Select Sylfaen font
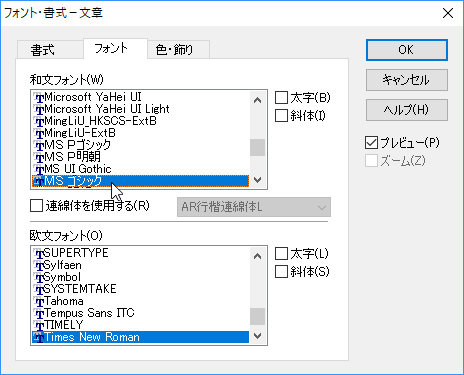The width and height of the screenshot is (464, 375). point(140,265)
